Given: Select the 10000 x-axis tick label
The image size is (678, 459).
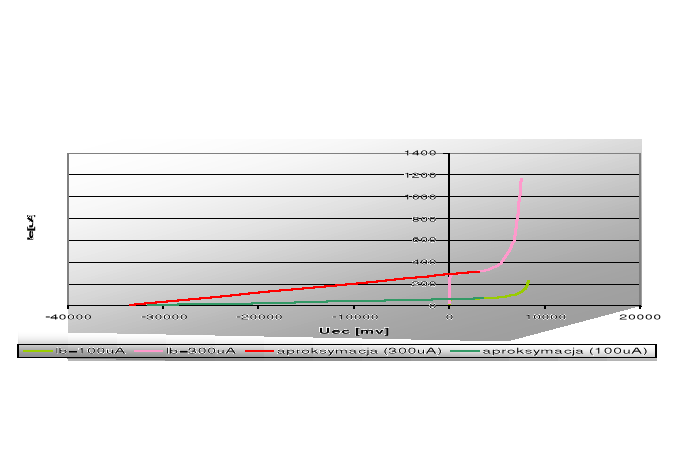Looking at the screenshot, I should click(545, 316).
